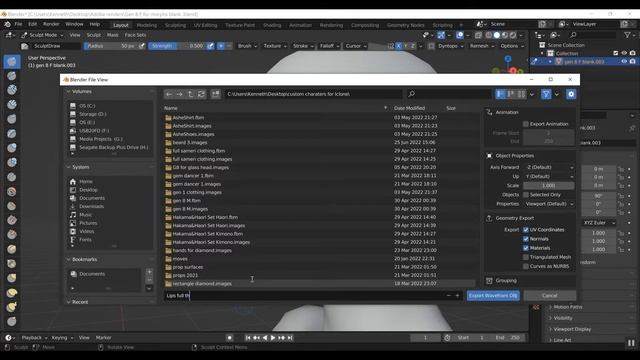Go back to previous folder in File View
This screenshot has height=360, width=640.
[x=169, y=94]
